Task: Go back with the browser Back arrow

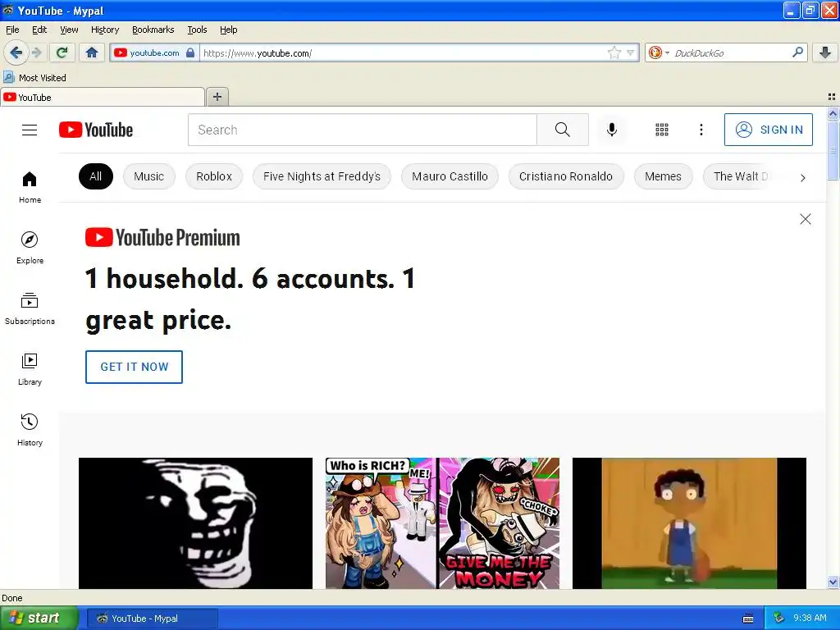Action: point(16,52)
